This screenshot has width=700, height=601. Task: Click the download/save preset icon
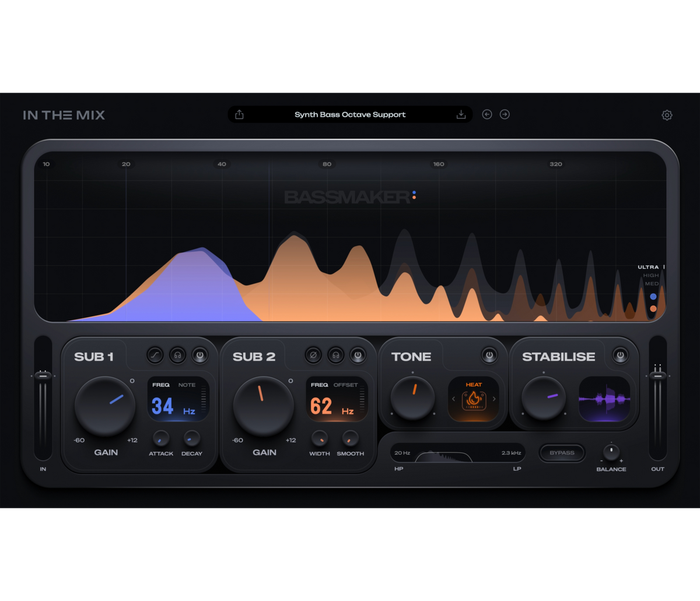click(x=461, y=115)
